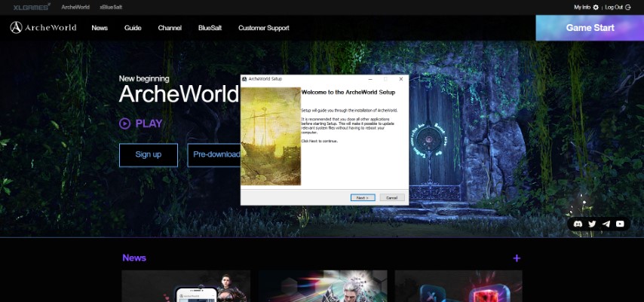This screenshot has height=302, width=644.
Task: Click the circular PLAY icon
Action: coord(124,124)
